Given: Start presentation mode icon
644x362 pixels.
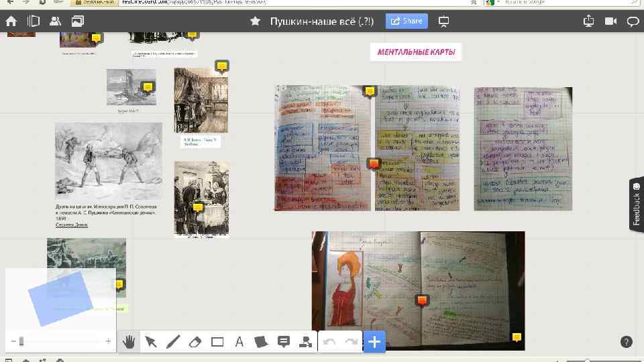Looking at the screenshot, I should (x=443, y=21).
